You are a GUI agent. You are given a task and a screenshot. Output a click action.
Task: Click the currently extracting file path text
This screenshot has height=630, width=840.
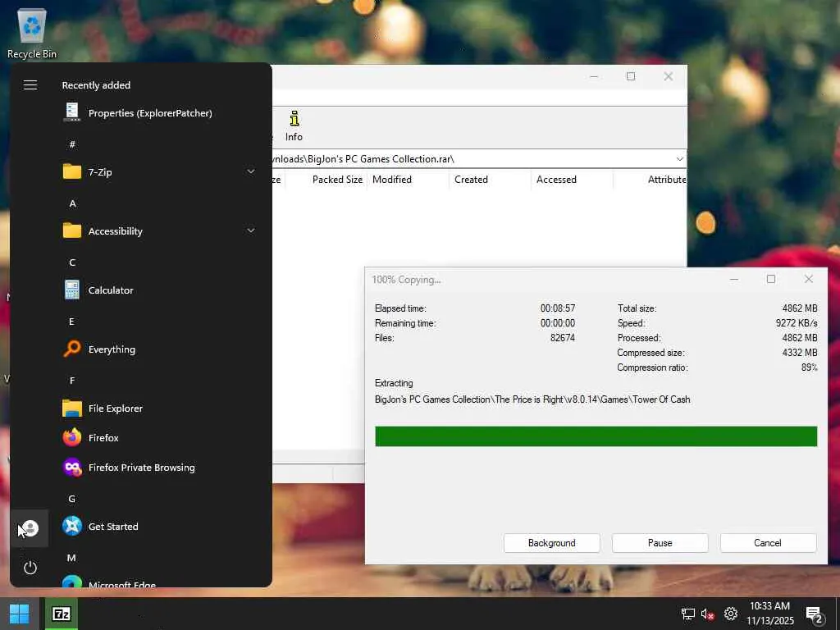coord(532,399)
